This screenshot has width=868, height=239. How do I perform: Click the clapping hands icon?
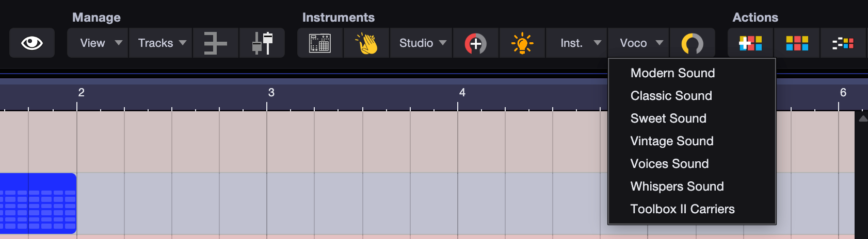click(366, 43)
